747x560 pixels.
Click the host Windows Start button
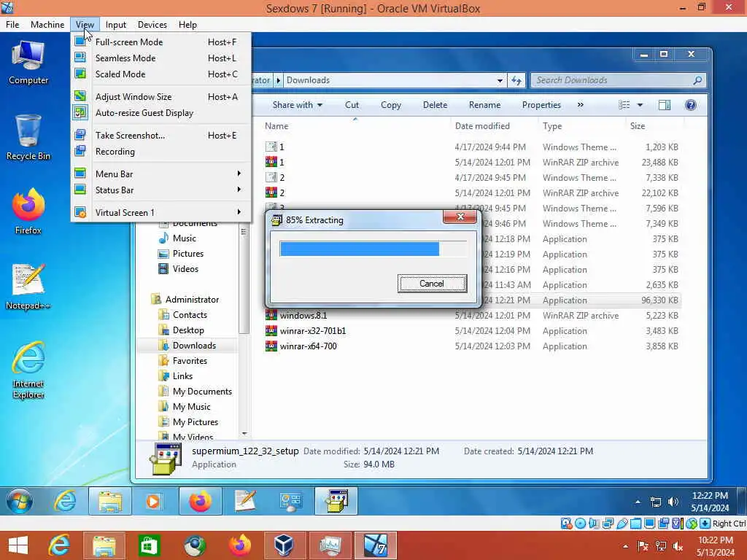coord(18,545)
